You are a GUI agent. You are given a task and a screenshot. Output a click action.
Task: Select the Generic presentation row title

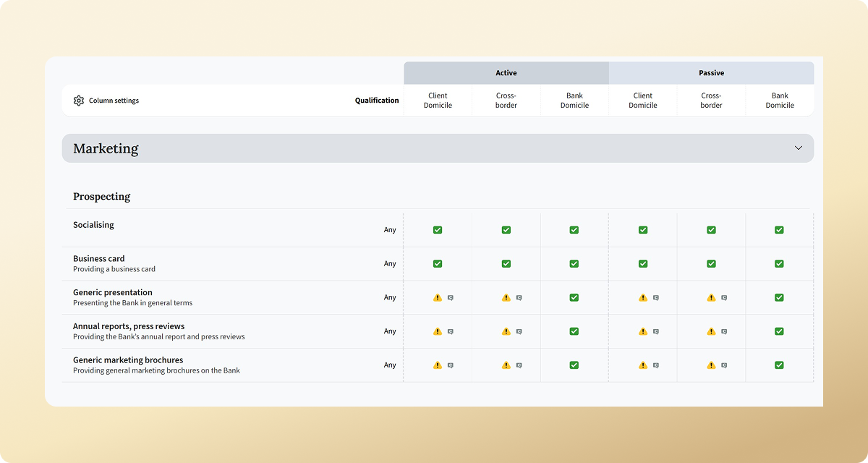coord(113,292)
